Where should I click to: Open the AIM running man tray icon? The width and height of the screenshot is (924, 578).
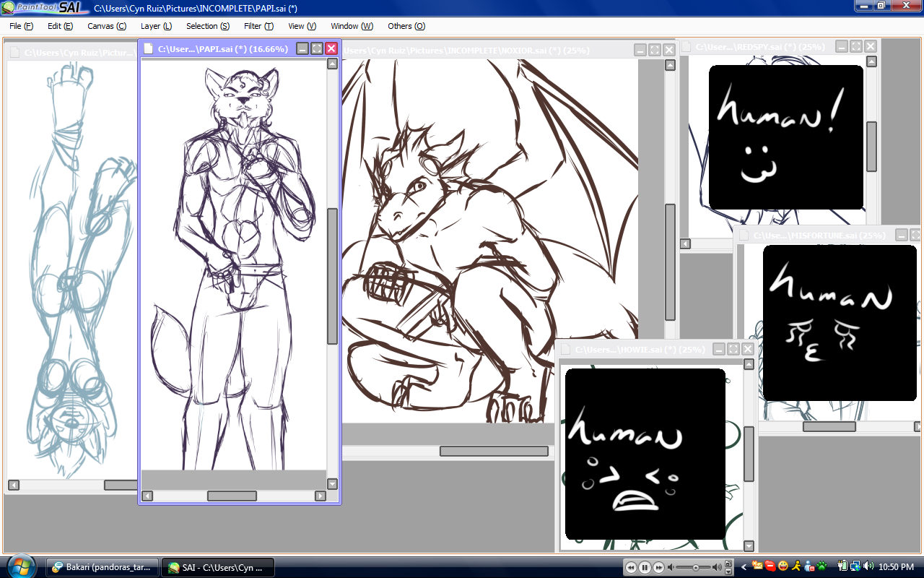pos(796,566)
